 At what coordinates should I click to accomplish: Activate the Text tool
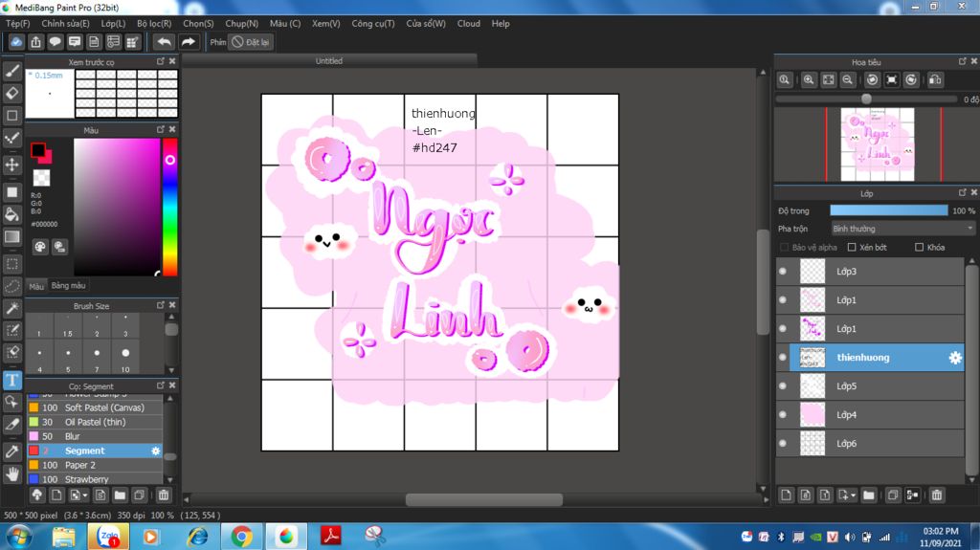tap(11, 380)
